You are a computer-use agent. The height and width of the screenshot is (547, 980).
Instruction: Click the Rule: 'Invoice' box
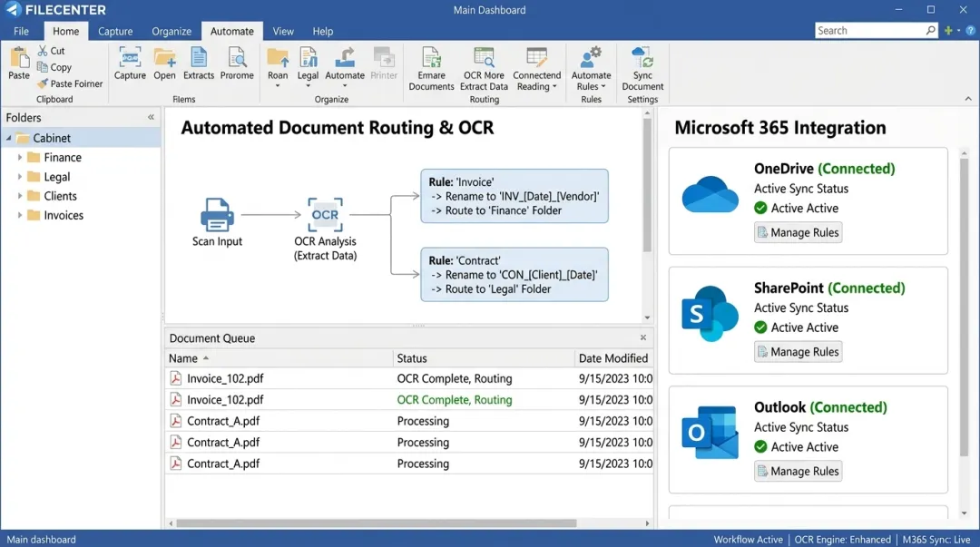point(514,196)
